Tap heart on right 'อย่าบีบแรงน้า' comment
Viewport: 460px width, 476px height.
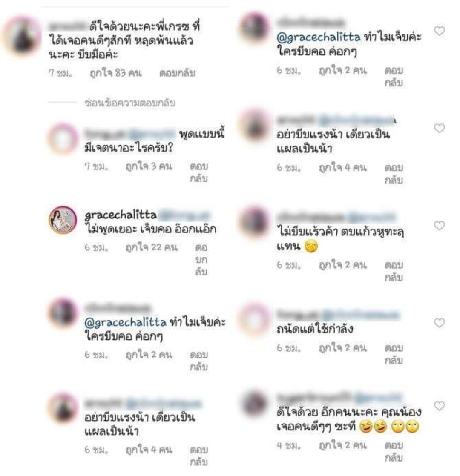(439, 128)
